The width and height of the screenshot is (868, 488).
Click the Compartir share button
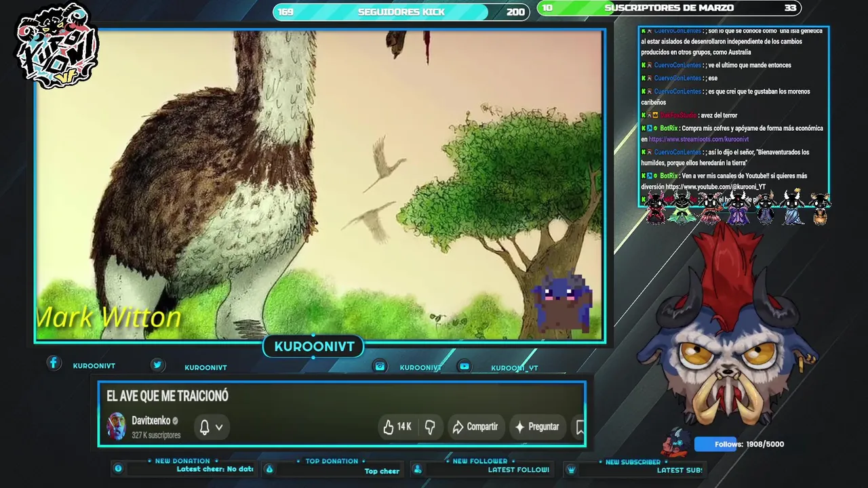(475, 427)
